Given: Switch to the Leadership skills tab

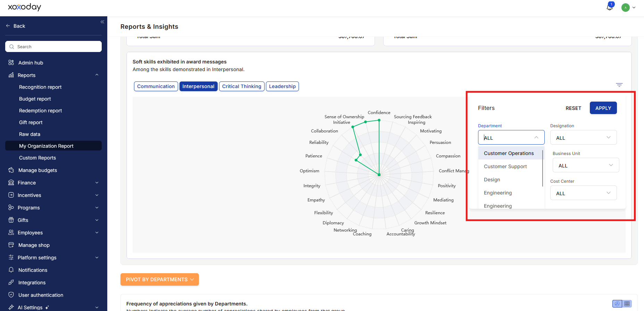Looking at the screenshot, I should [282, 86].
